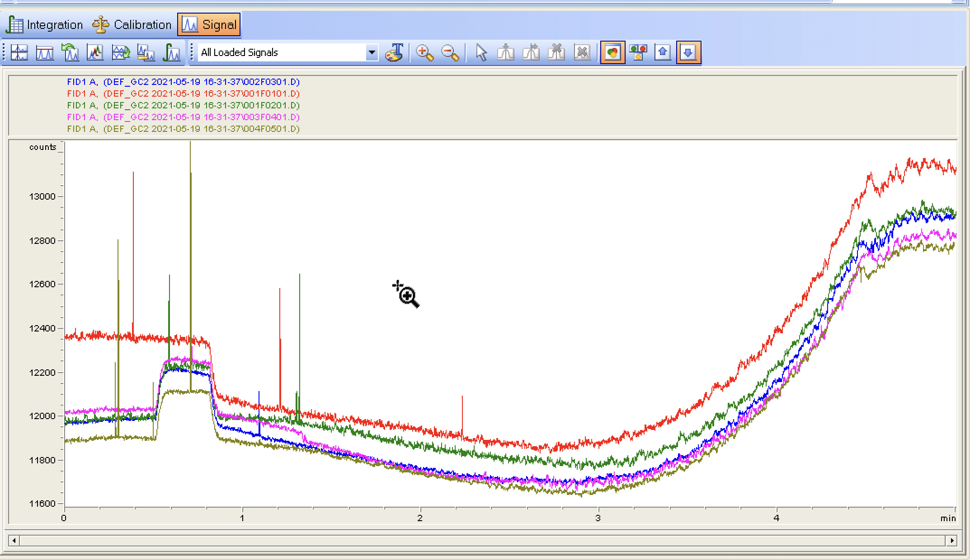970x560 pixels.
Task: Toggle the highlighted overlaid signals display button
Action: tap(612, 52)
